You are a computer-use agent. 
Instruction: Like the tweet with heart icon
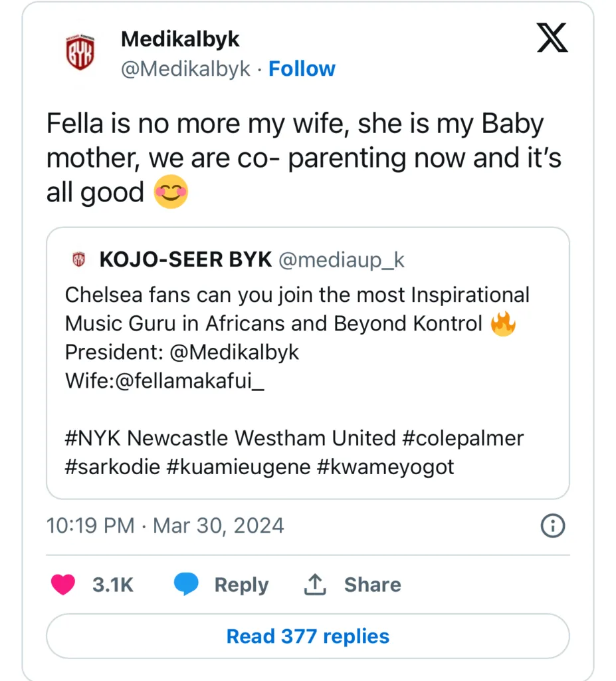point(63,585)
